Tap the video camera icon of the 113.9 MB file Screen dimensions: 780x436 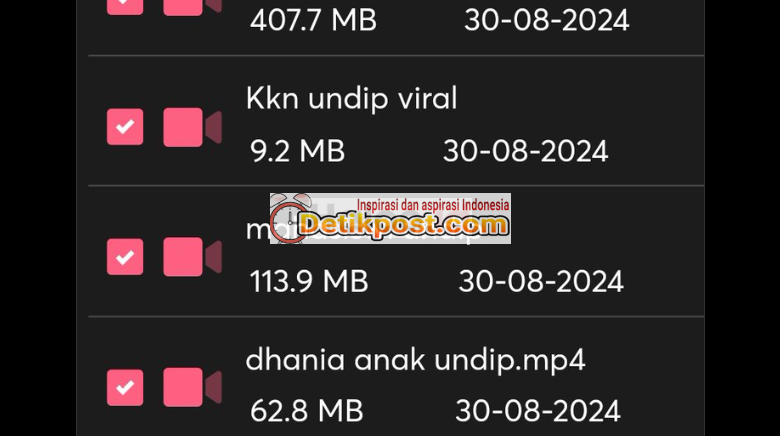point(193,257)
